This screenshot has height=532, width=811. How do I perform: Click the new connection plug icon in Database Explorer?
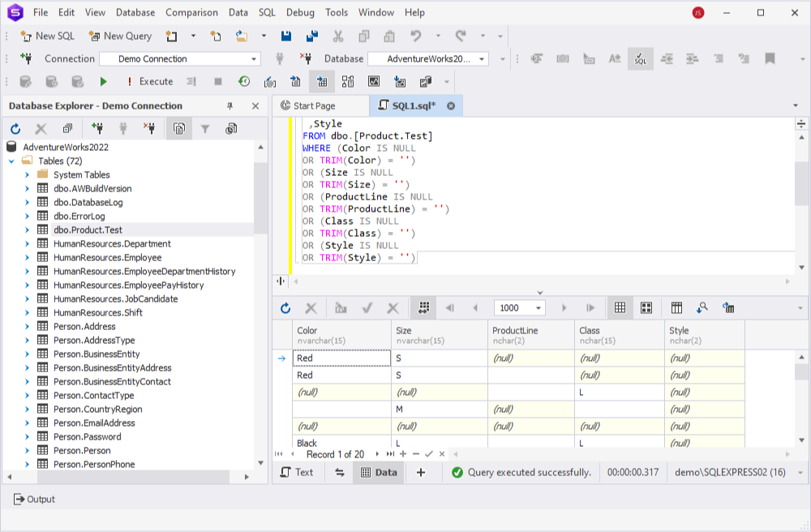pos(97,129)
